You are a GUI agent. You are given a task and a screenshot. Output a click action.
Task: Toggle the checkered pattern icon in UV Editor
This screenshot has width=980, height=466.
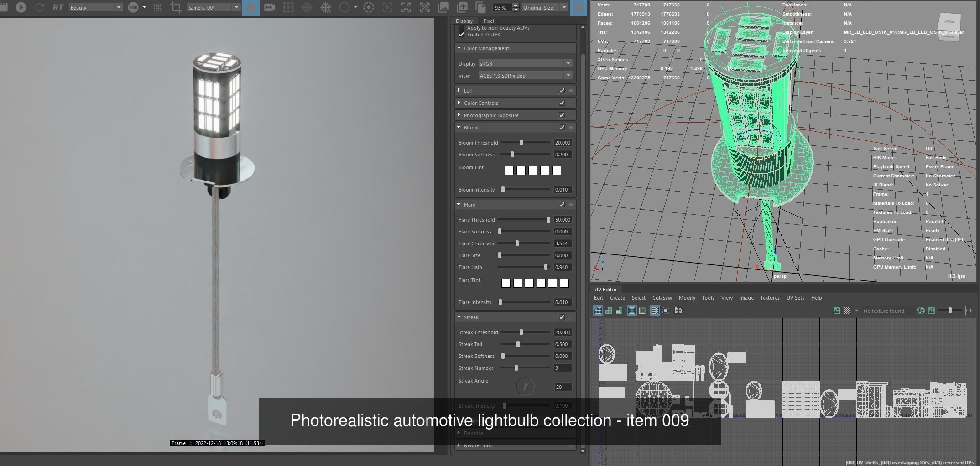(847, 311)
